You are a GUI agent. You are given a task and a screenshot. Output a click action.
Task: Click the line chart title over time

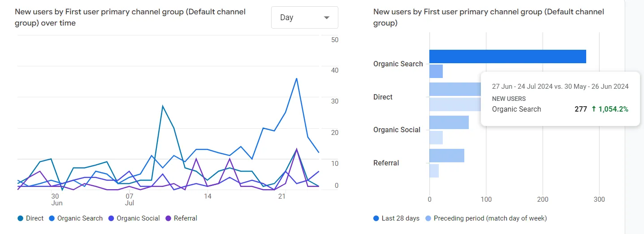click(130, 17)
